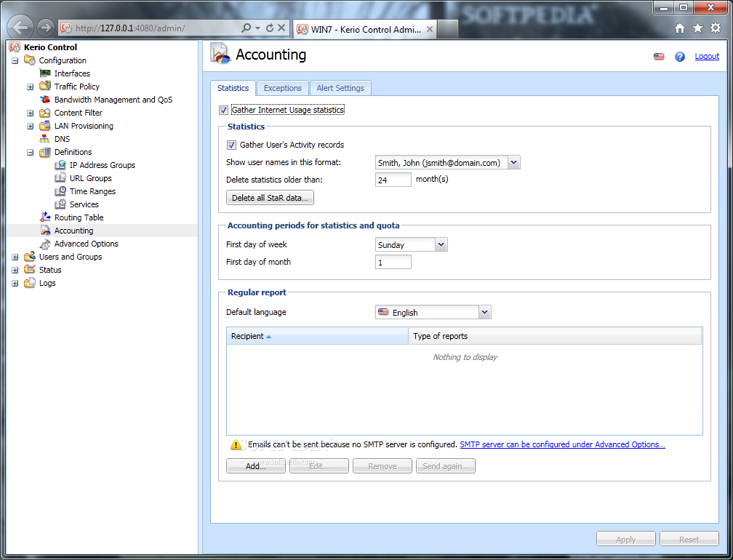This screenshot has width=733, height=560.
Task: Click the browser Home icon
Action: tap(680, 28)
